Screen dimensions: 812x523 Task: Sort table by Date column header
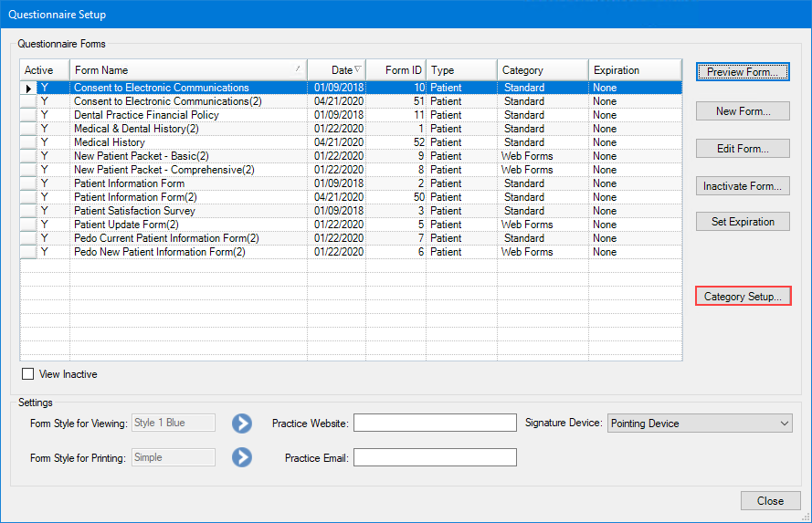coord(336,70)
